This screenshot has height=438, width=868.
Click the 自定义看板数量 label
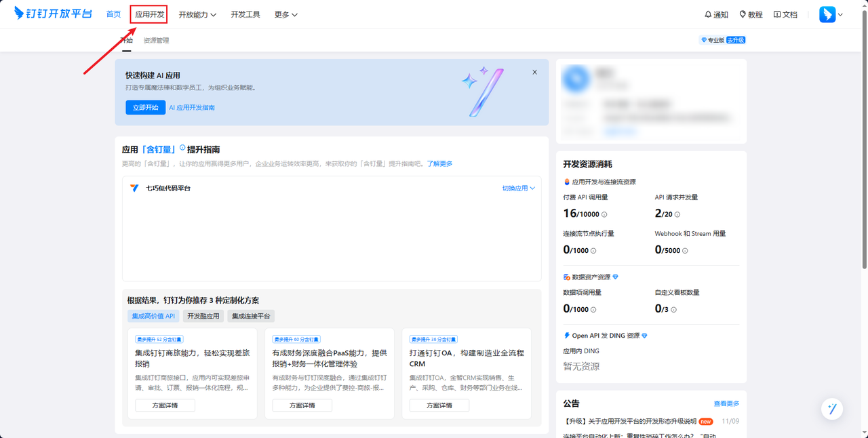coord(677,292)
